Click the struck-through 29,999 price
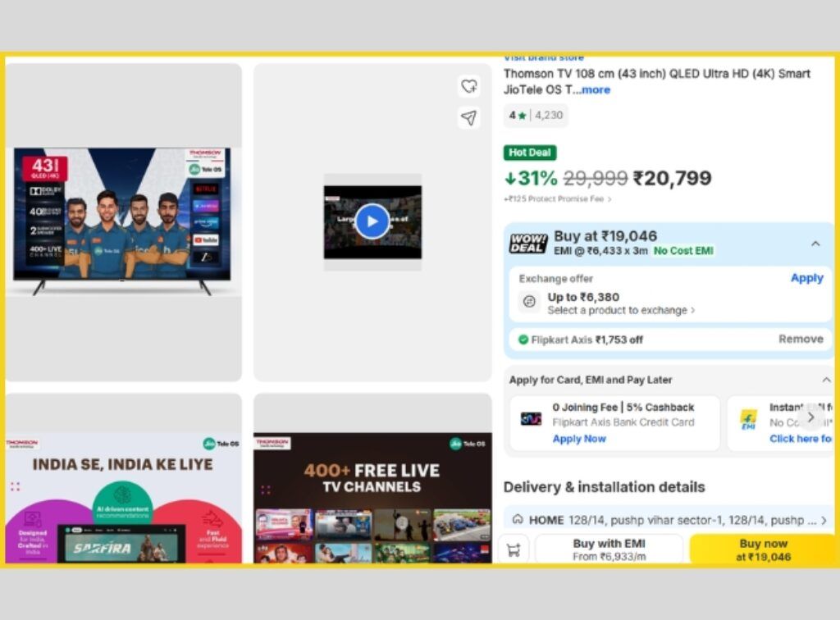The image size is (840, 620). [x=596, y=178]
